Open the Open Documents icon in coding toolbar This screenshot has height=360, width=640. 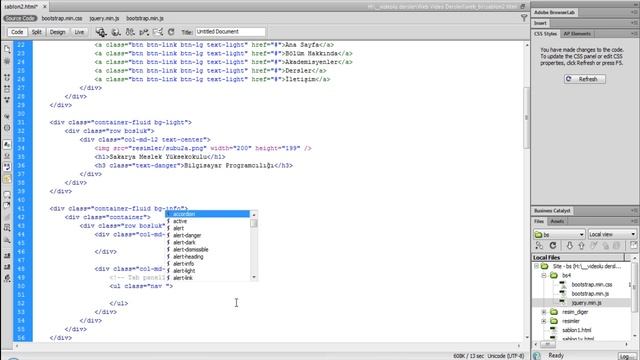tap(7, 49)
